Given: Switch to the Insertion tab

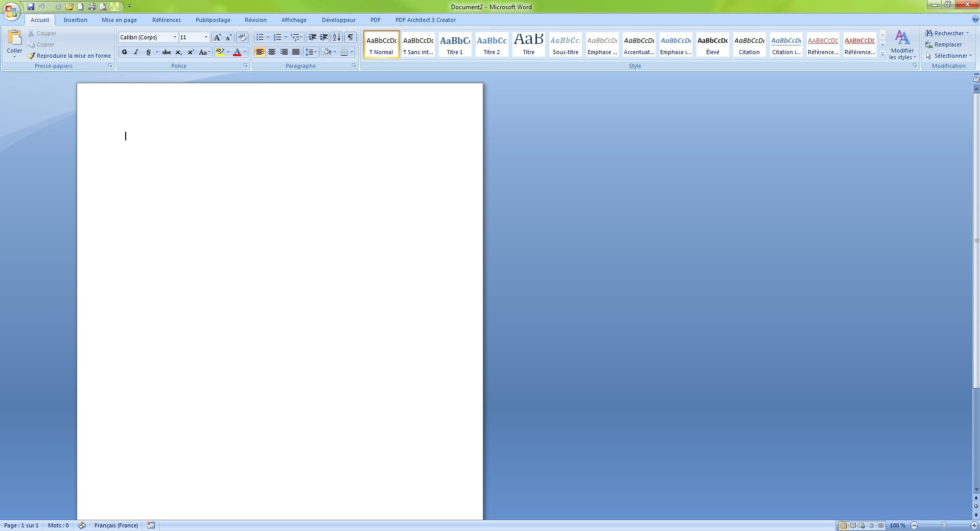Looking at the screenshot, I should coord(75,20).
